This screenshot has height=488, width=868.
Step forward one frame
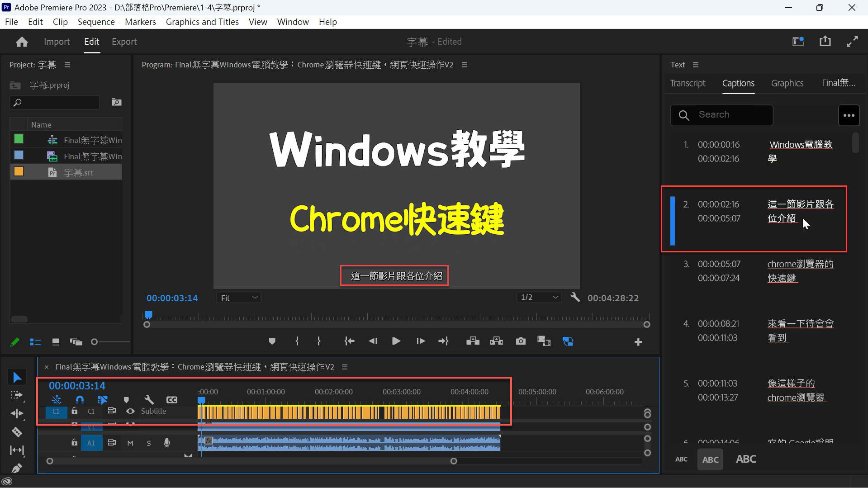tap(421, 341)
